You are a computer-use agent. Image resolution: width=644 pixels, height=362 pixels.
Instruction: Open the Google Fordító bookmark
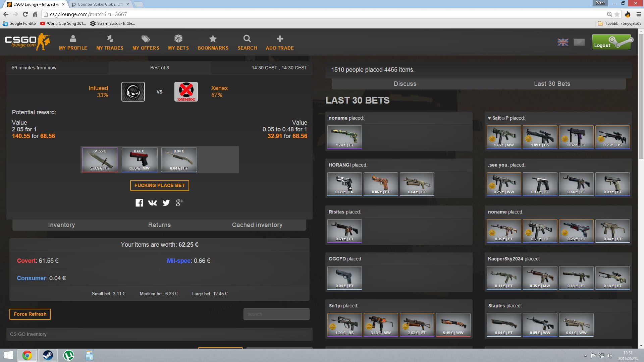pos(19,23)
